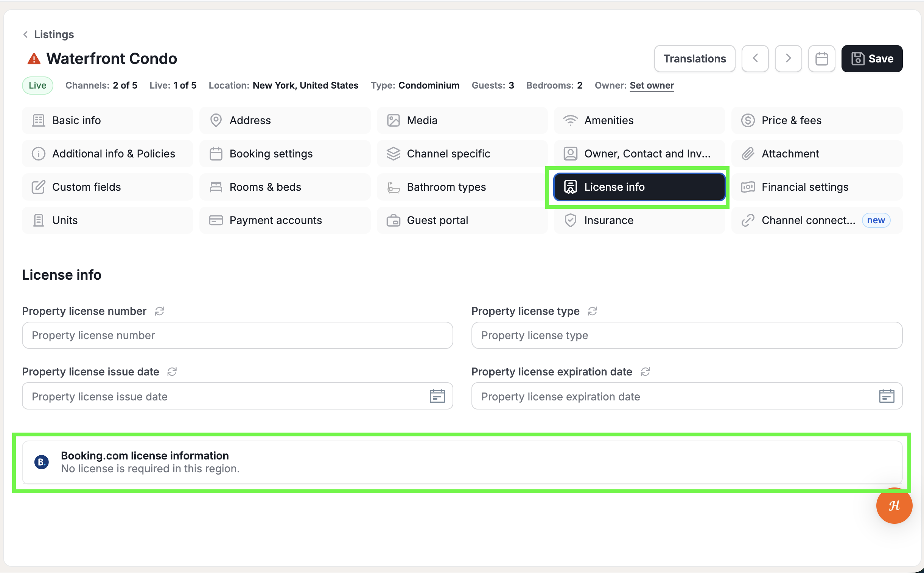Open the Attachment section
This screenshot has height=573, width=924.
tap(817, 154)
